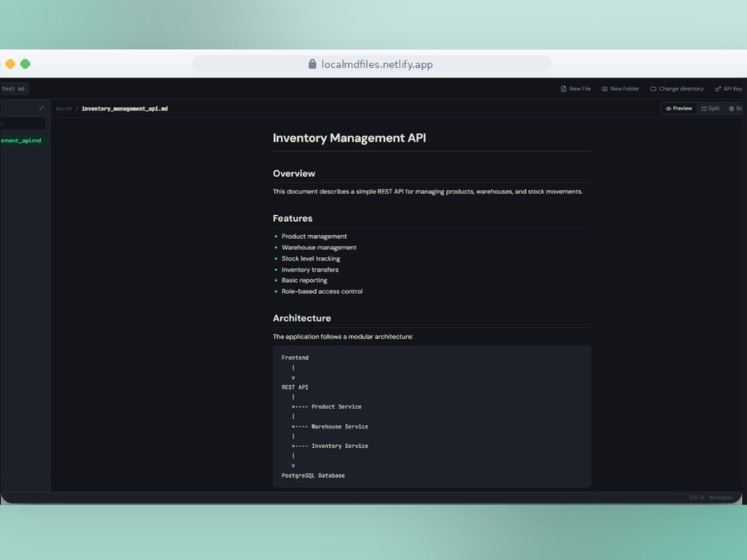Click the "test md" label in the header

[13, 89]
